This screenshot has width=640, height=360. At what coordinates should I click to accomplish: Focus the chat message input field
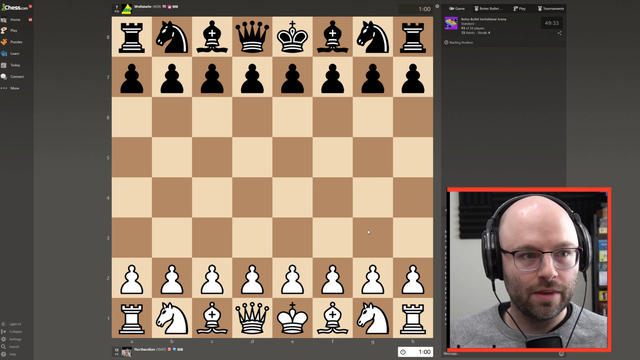(500, 354)
